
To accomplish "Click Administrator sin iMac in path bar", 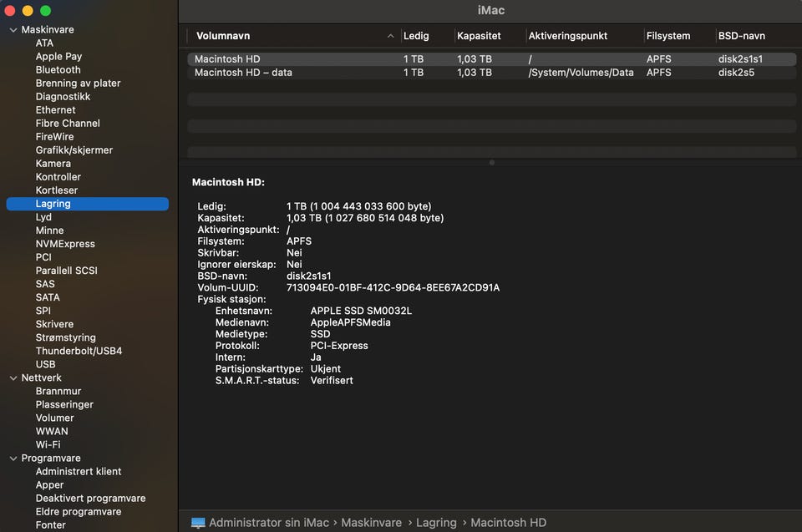I will click(x=268, y=523).
